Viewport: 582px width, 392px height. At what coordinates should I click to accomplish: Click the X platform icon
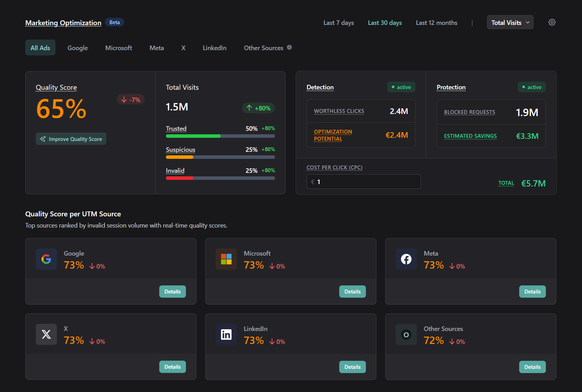46,334
